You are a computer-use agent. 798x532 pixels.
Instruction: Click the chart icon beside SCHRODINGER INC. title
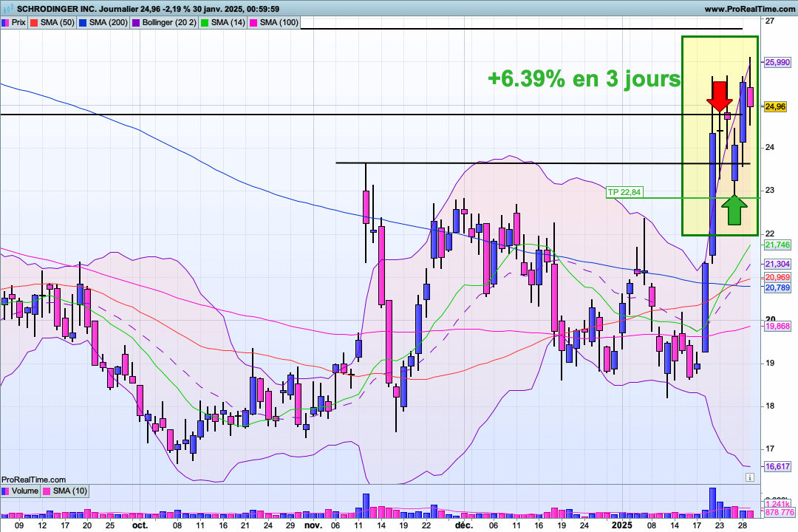[x=9, y=9]
